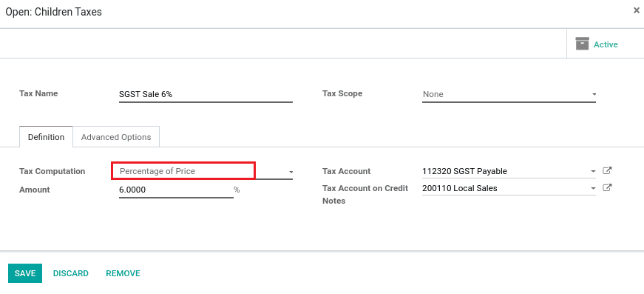Screen dimensions: 644x294
Task: Open external link for Credit Notes account
Action: point(607,188)
